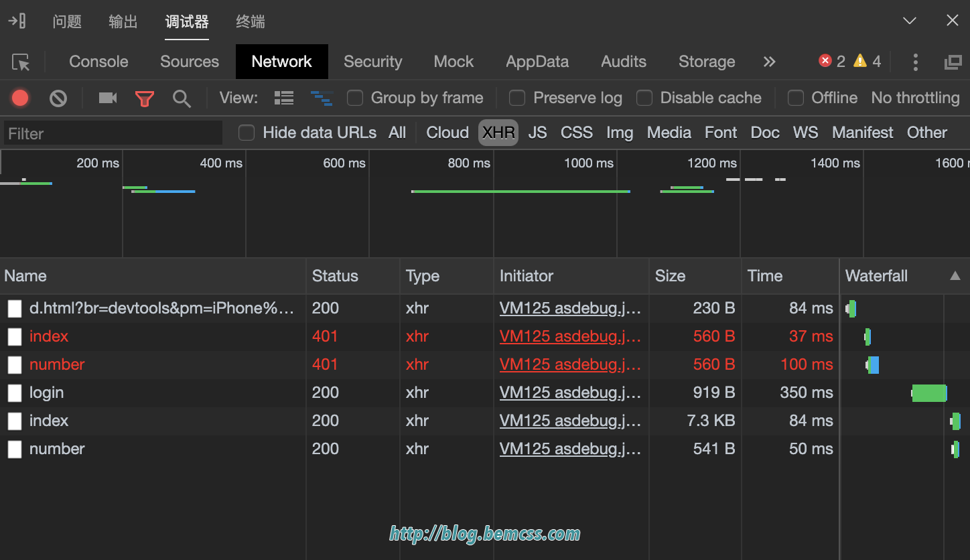The image size is (970, 560).
Task: Toggle the overview waterfall view icon
Action: point(322,98)
